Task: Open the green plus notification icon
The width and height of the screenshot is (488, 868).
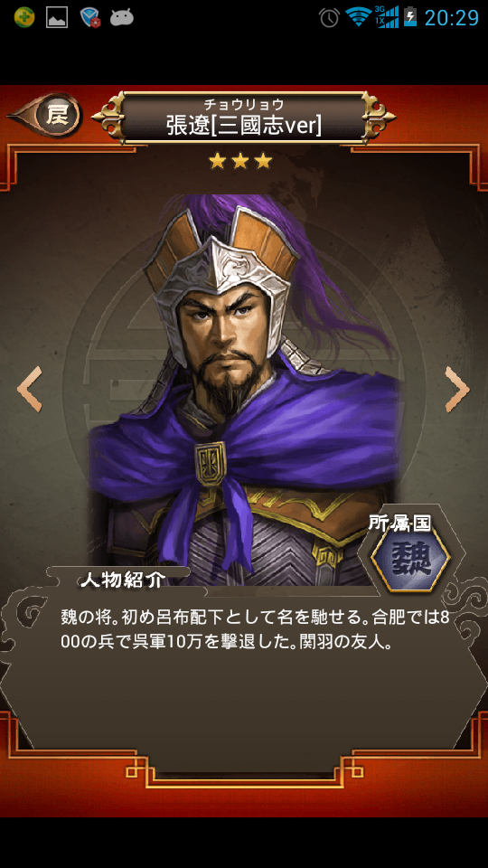Action: [24, 18]
